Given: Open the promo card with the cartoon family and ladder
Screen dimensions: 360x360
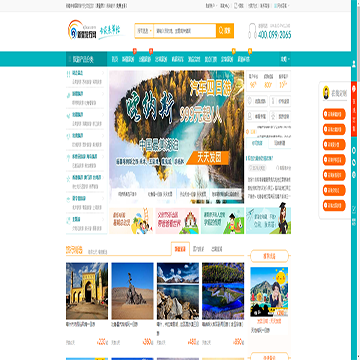Looking at the screenshot, I should 131,221.
